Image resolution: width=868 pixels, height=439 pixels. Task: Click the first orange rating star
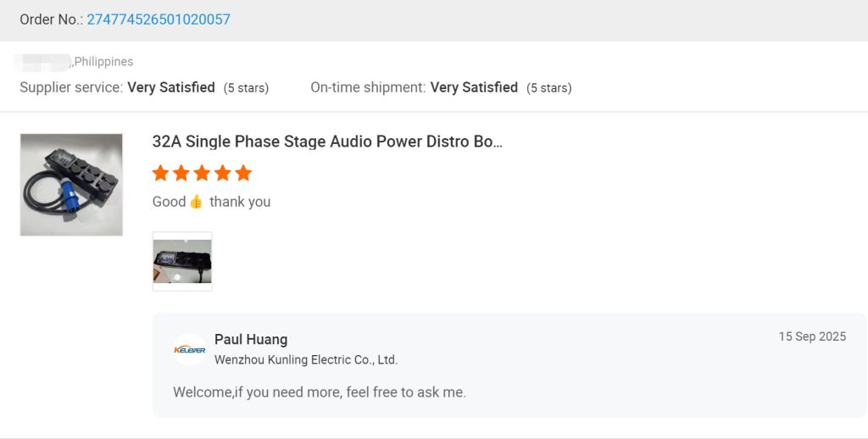click(160, 173)
